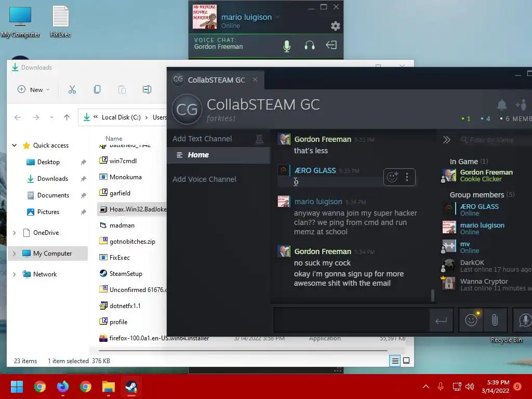The height and width of the screenshot is (399, 532).
Task: Switch Explorer to details view
Action: [395, 361]
